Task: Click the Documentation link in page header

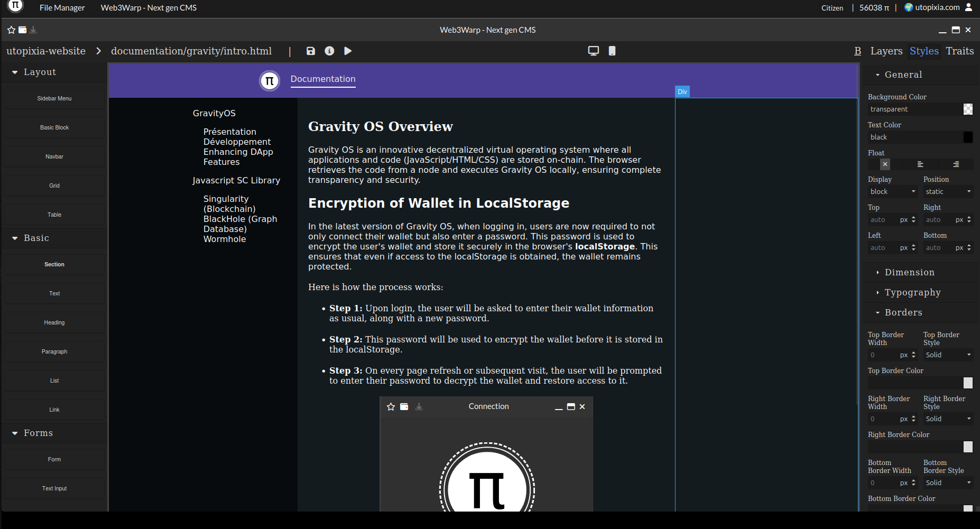Action: coord(323,79)
